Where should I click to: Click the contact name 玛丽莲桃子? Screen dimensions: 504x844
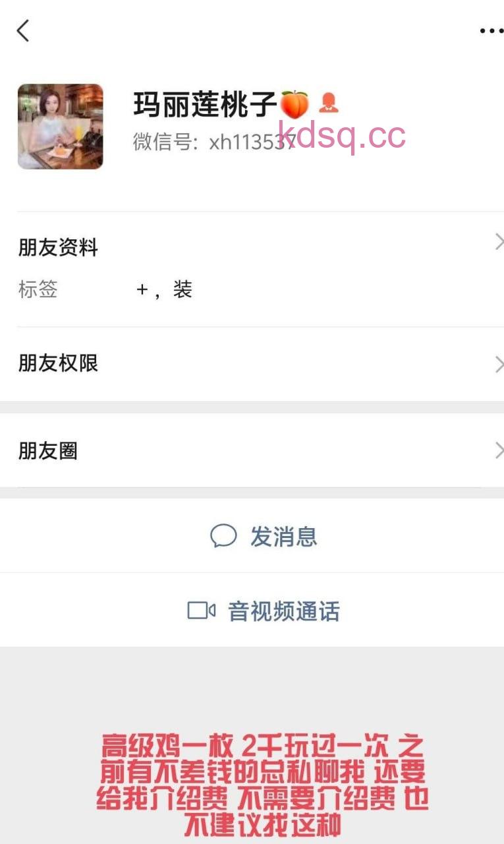coord(205,104)
